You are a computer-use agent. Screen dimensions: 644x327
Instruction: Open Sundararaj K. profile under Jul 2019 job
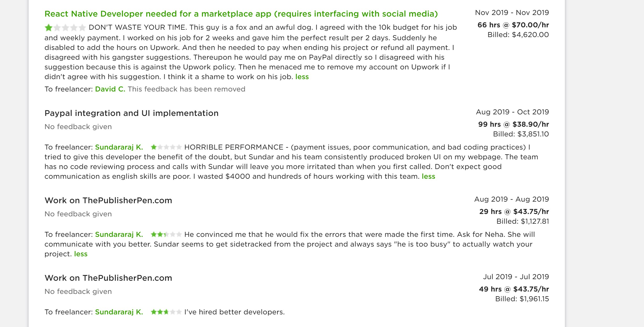[119, 312]
